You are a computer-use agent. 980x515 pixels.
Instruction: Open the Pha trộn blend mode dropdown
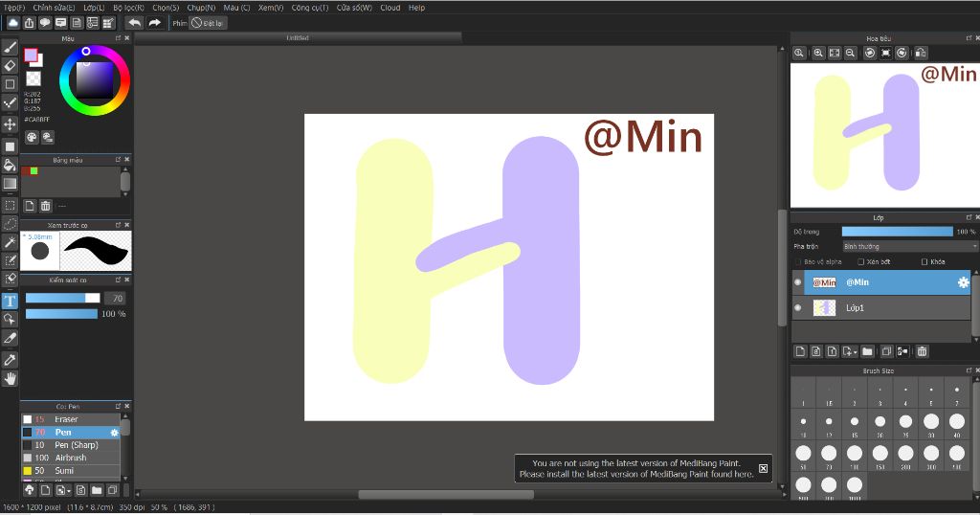click(910, 247)
